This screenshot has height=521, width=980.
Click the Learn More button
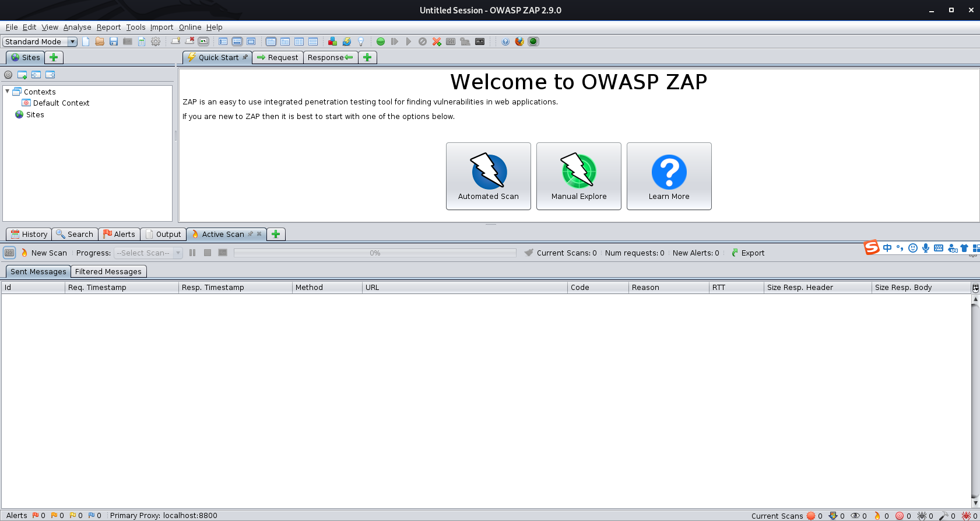click(669, 176)
